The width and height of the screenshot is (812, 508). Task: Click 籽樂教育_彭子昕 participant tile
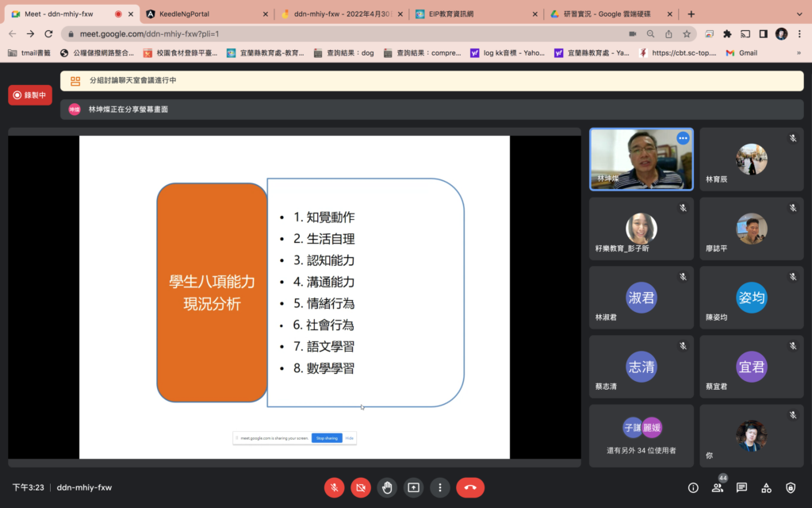641,229
